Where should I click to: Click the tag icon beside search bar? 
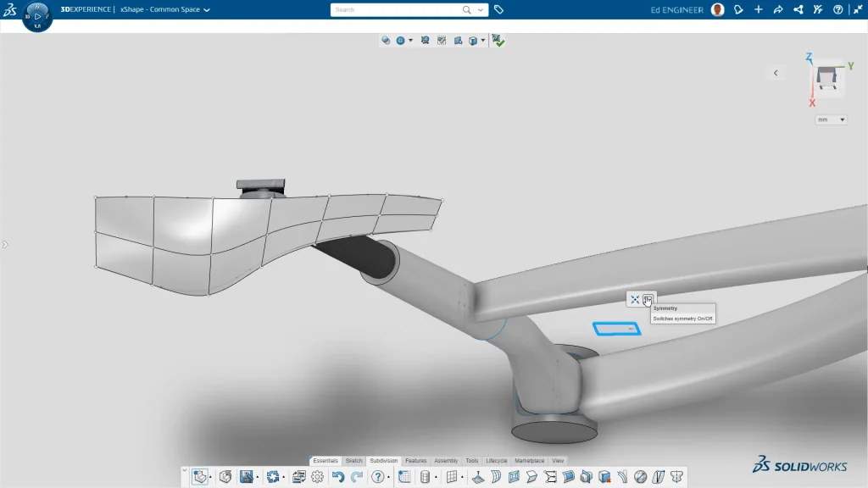click(499, 10)
